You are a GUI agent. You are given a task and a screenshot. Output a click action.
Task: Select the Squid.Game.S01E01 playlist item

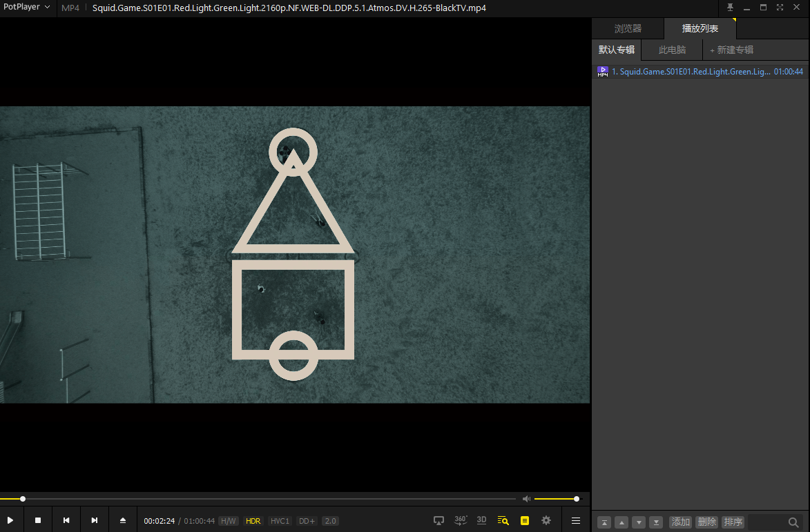700,72
